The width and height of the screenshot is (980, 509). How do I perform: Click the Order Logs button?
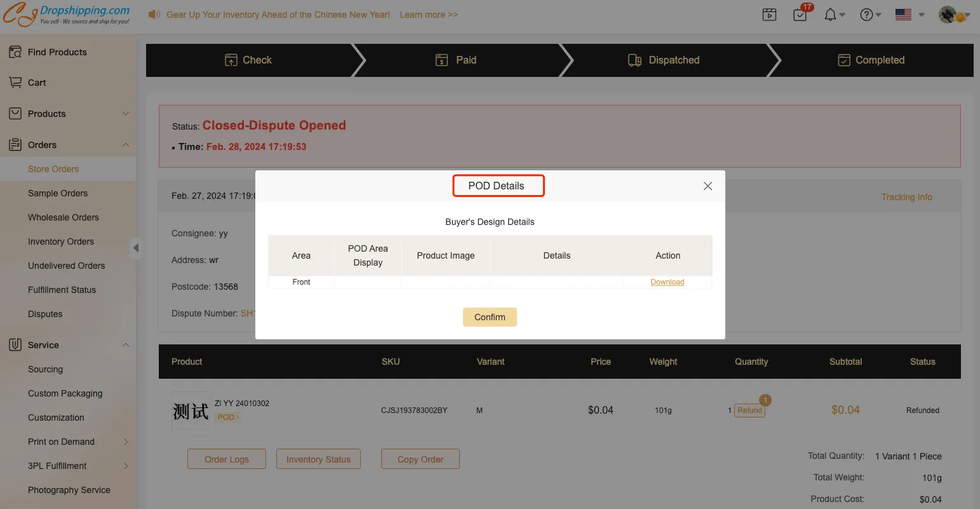click(x=227, y=459)
